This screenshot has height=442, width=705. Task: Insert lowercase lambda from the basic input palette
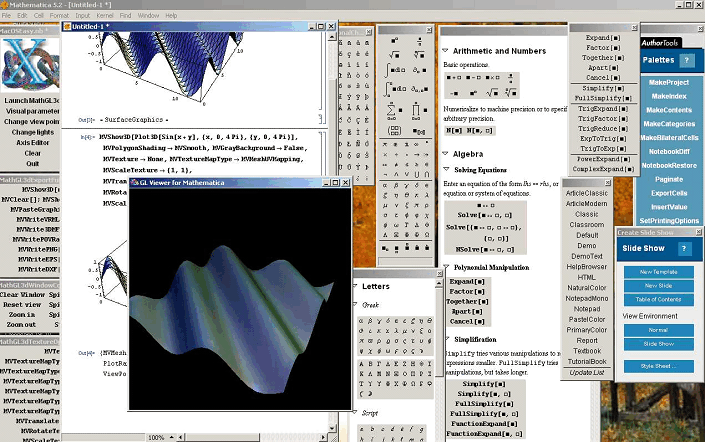(x=427, y=195)
